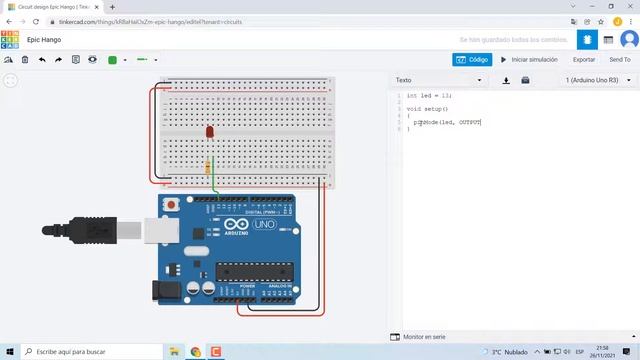Open the user profile avatar
640x360 pixels.
click(x=629, y=40)
